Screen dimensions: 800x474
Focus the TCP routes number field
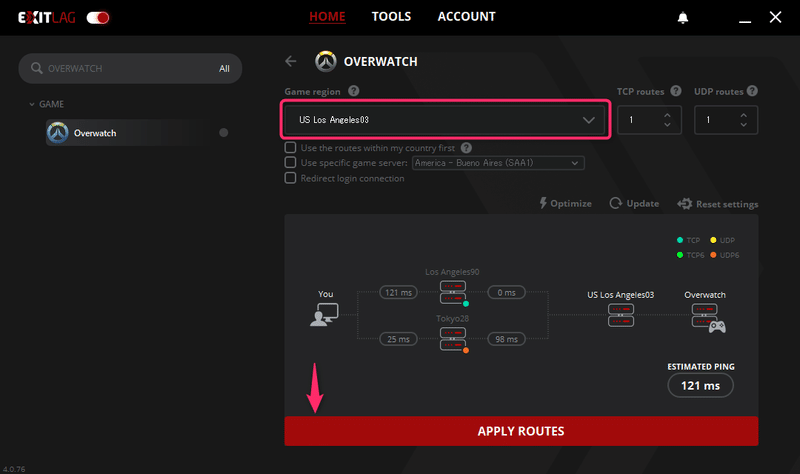pos(649,120)
